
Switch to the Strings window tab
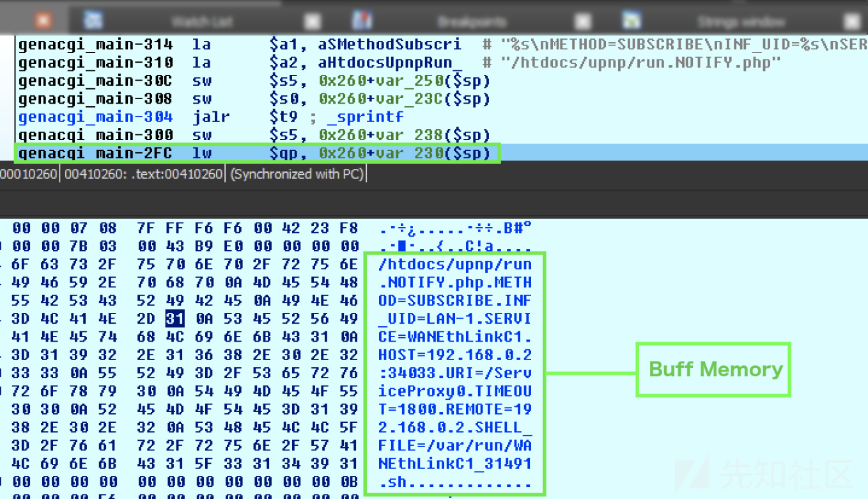pos(741,22)
